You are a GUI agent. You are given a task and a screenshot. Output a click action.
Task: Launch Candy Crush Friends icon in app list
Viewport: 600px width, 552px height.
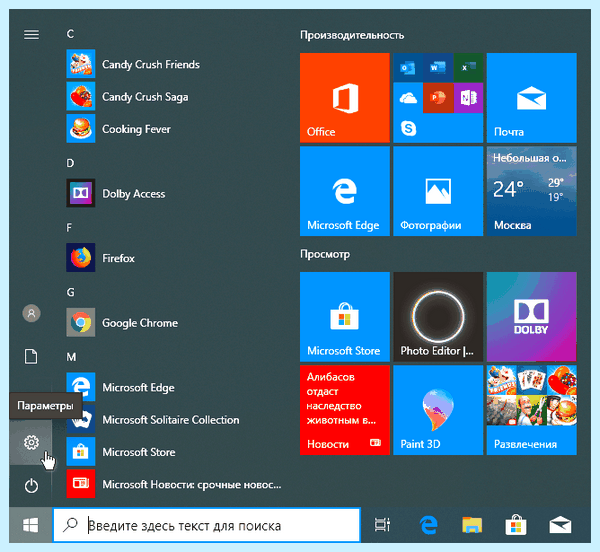point(81,64)
